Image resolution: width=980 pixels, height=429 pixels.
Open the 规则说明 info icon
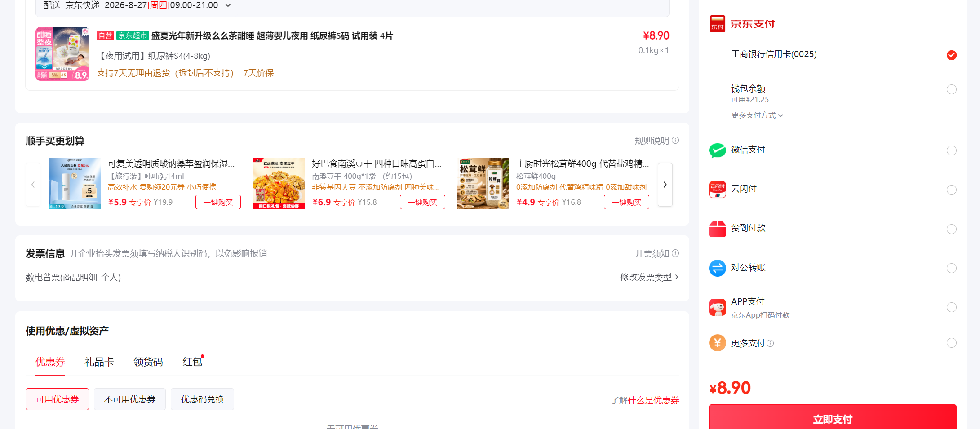(x=675, y=140)
